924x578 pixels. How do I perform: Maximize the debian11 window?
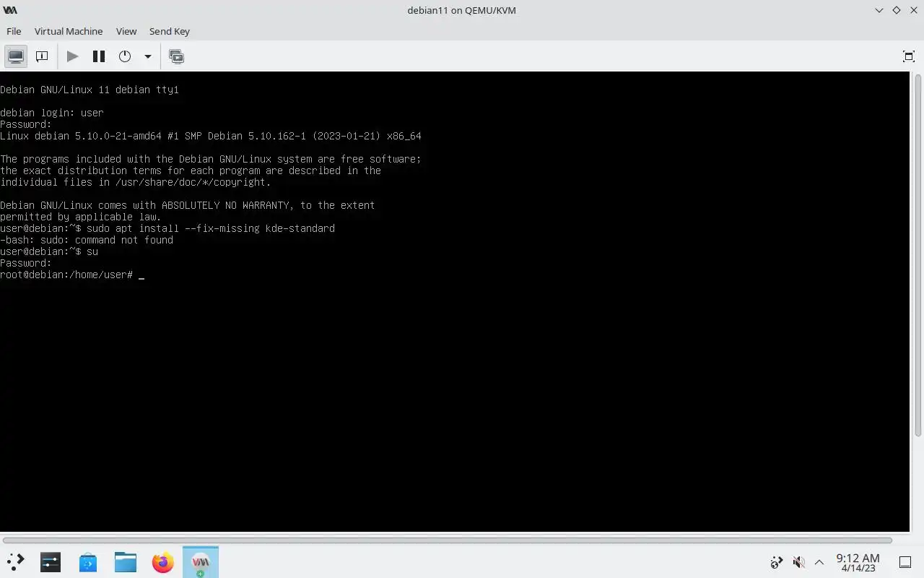tap(897, 10)
